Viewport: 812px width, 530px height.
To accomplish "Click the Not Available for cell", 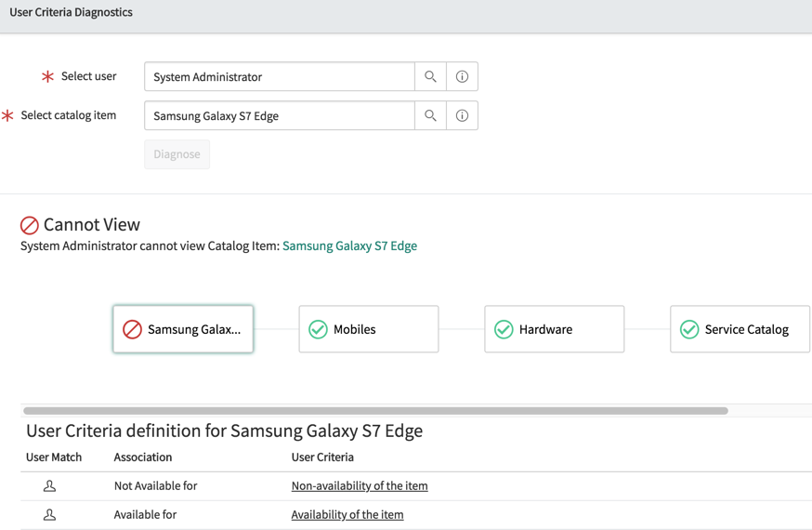I will click(156, 486).
